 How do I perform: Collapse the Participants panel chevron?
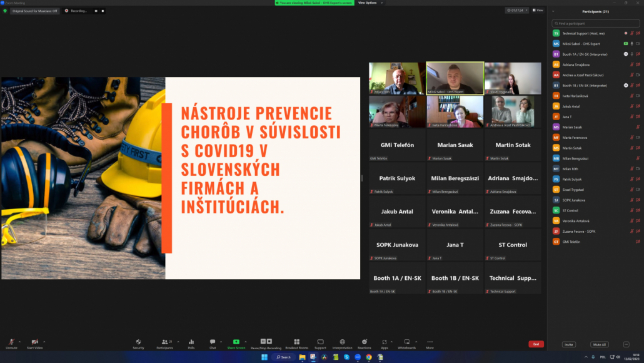[x=553, y=11]
